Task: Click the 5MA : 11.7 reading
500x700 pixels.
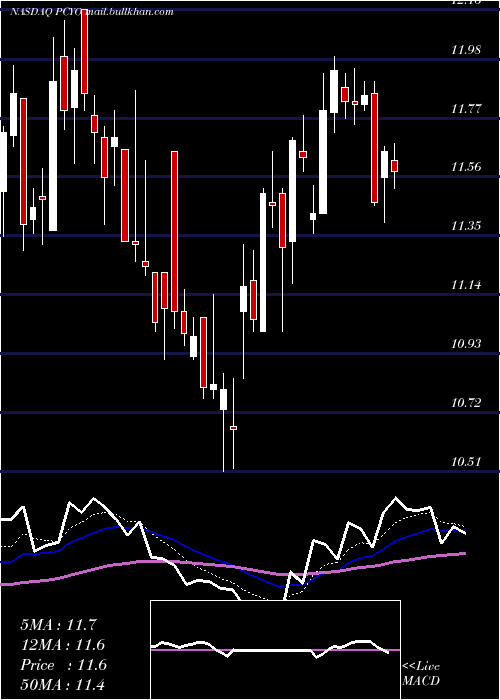Action: (x=58, y=625)
